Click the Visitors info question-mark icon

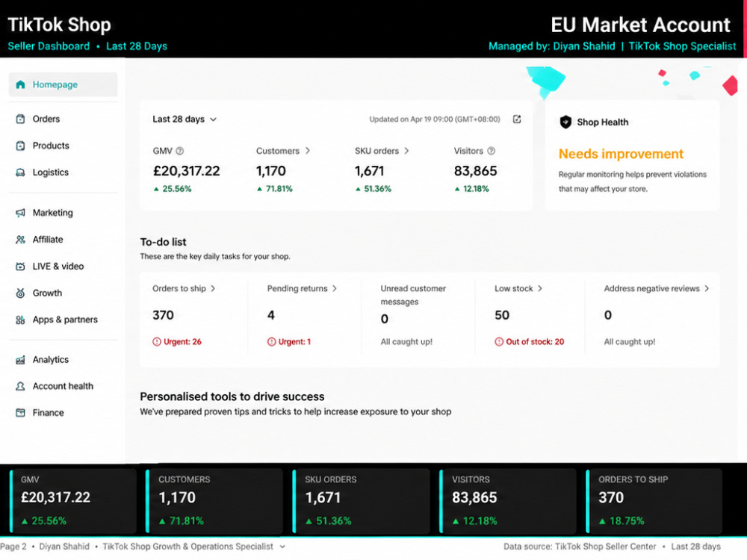(492, 151)
